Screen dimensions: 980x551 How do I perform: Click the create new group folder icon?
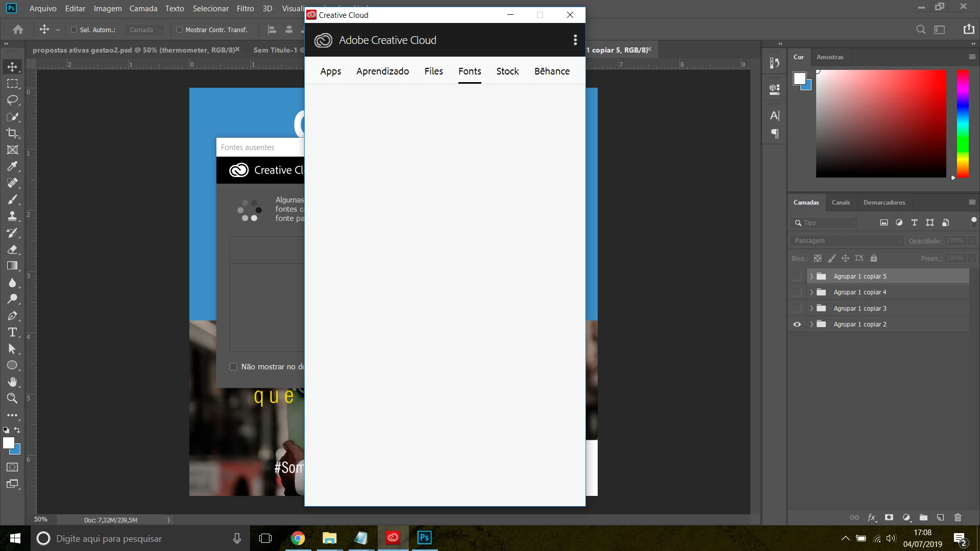tap(923, 517)
